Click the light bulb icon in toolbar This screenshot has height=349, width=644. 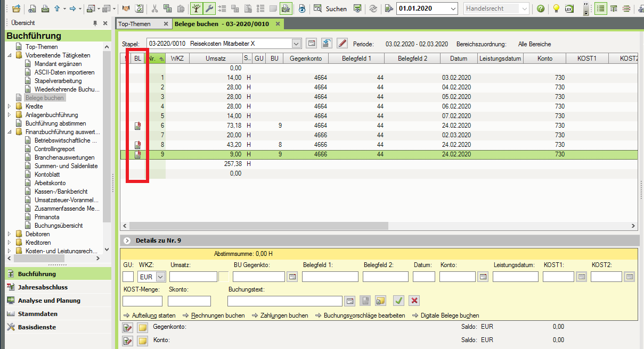tap(556, 9)
